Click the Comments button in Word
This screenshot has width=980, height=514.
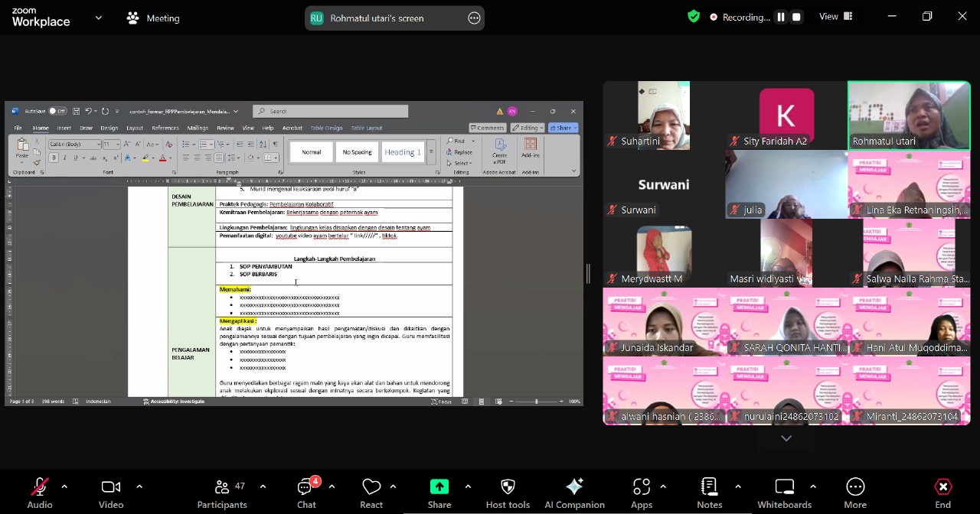[488, 128]
